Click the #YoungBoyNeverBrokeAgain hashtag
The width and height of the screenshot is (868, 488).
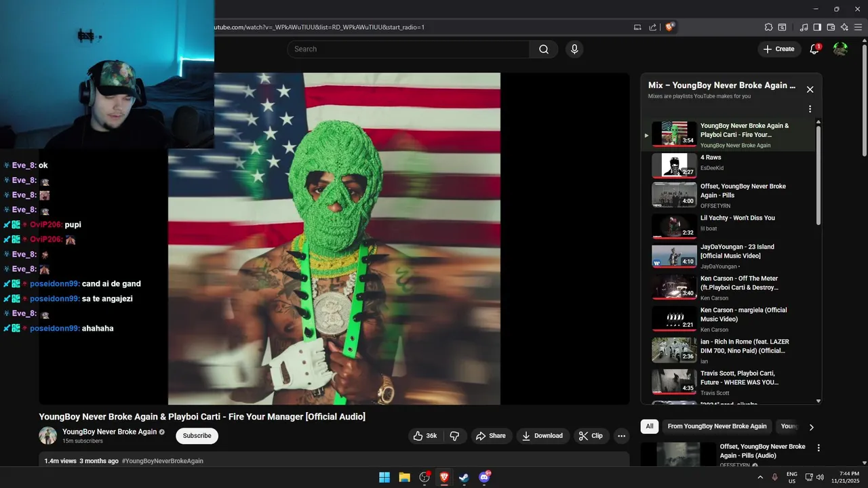click(x=162, y=461)
